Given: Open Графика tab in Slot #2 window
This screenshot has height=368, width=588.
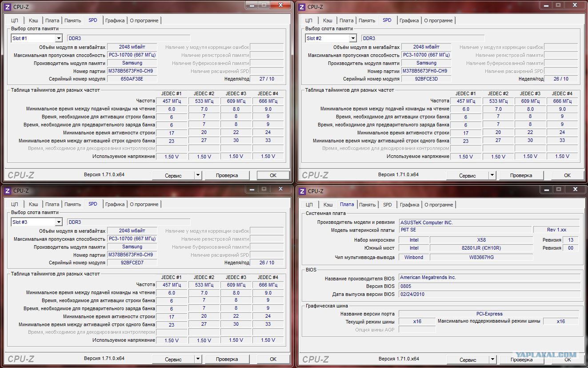Looking at the screenshot, I should [409, 20].
